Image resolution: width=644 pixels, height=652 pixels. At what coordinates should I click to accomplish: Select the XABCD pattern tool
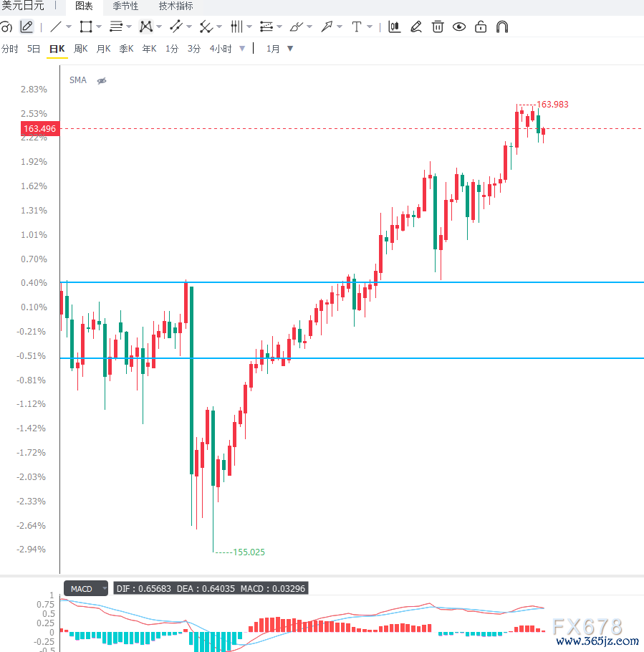[x=146, y=27]
